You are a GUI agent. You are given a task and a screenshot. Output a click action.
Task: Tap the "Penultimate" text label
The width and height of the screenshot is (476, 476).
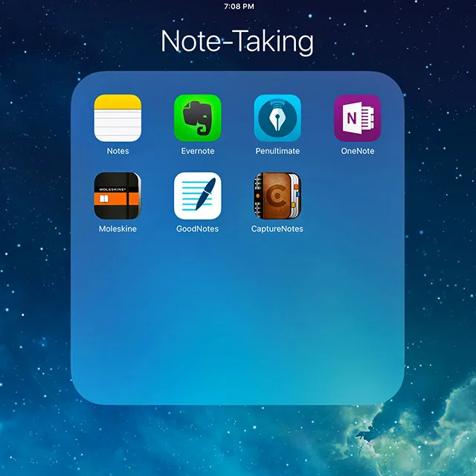pyautogui.click(x=277, y=151)
